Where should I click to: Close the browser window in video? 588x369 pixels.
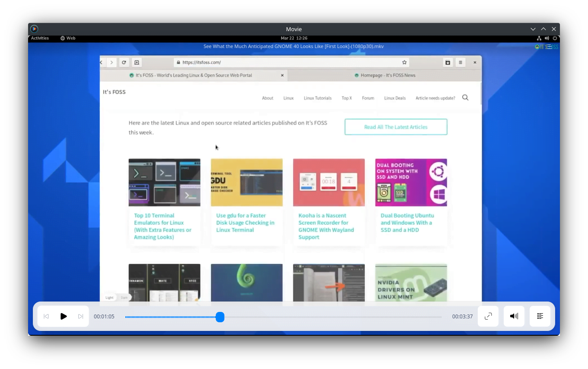coord(475,62)
